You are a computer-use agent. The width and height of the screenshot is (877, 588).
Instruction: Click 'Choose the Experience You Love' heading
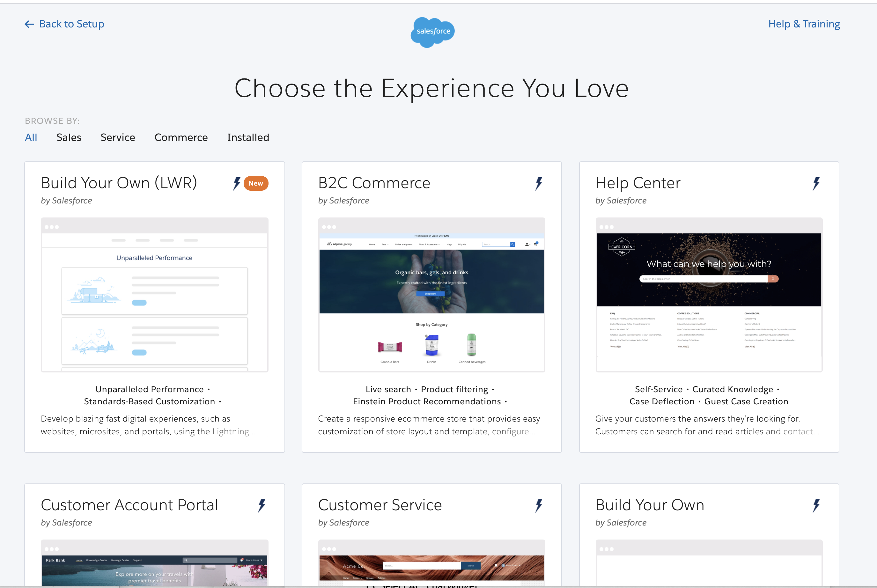[x=431, y=89]
